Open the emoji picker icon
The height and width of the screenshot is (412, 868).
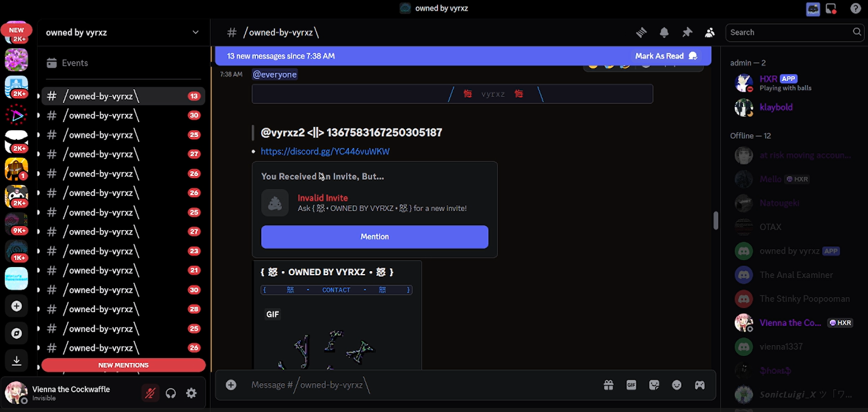(677, 385)
